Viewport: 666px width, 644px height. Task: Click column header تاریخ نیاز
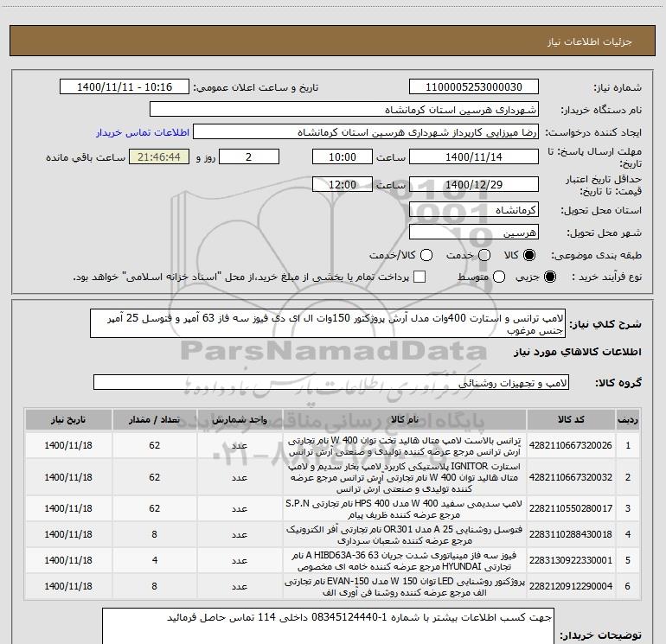click(x=68, y=420)
